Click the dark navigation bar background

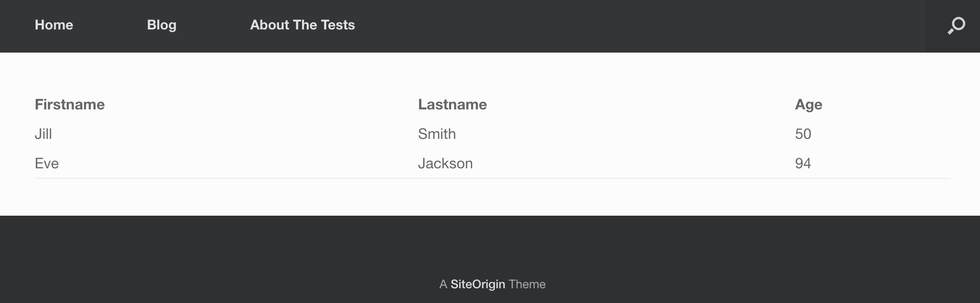tap(578, 25)
